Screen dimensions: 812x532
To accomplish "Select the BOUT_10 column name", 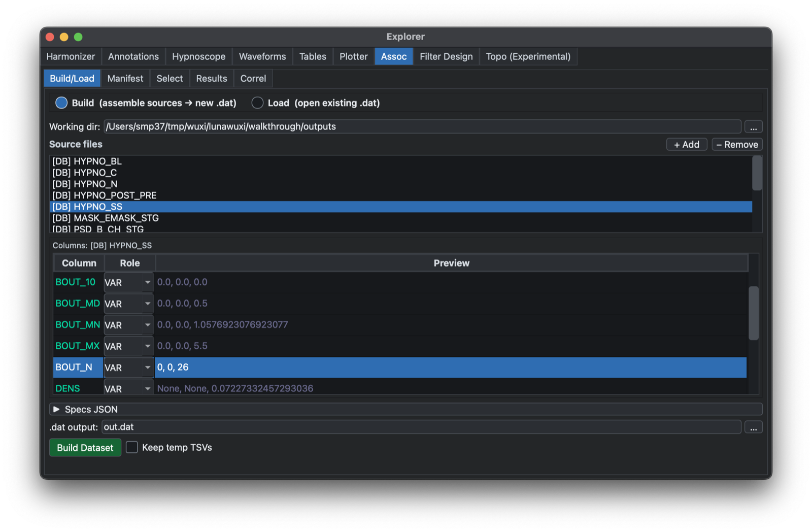I will 76,282.
